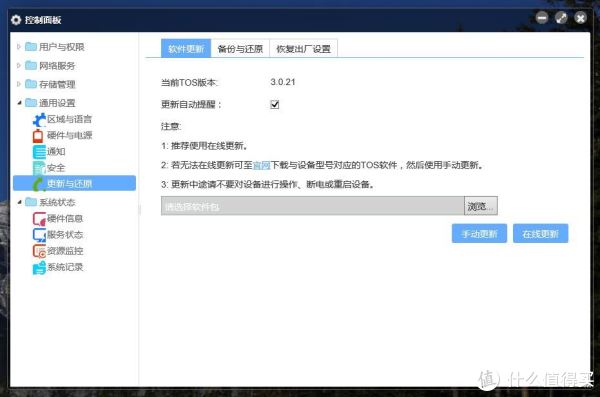Follow the 官网 hyperlink
This screenshot has width=600, height=397.
262,165
